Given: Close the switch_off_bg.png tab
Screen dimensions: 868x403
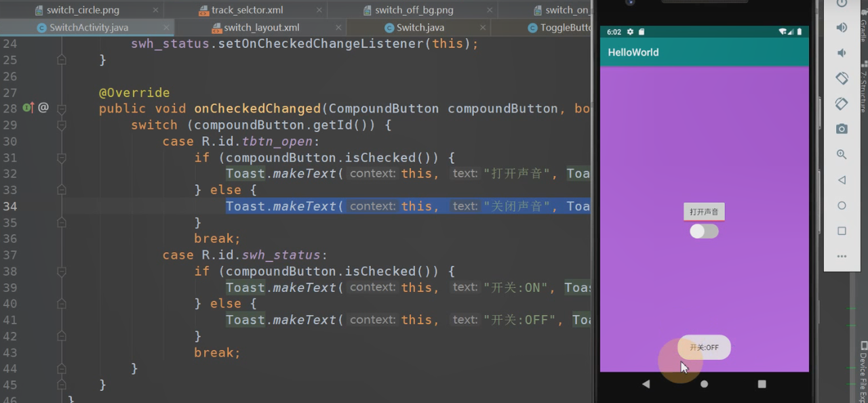Looking at the screenshot, I should click(x=489, y=11).
